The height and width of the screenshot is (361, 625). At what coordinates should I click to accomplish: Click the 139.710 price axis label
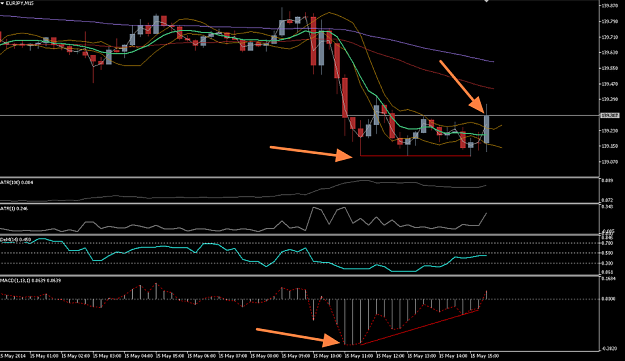point(610,37)
